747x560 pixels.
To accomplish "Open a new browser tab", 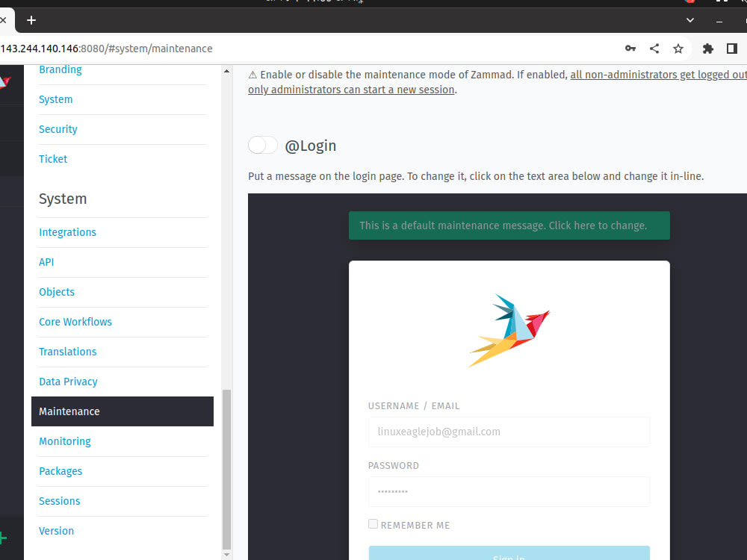I will (31, 21).
